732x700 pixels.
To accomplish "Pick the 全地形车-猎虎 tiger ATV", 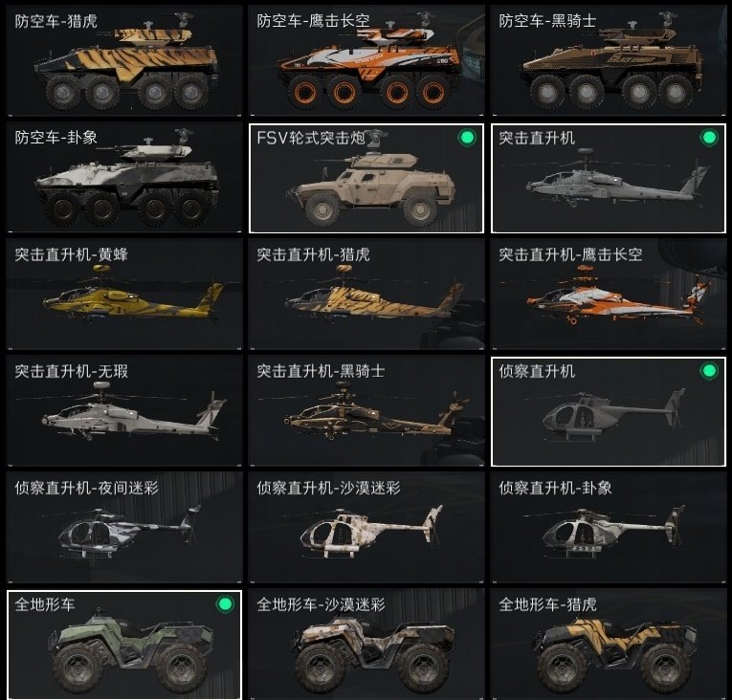I will tap(609, 645).
